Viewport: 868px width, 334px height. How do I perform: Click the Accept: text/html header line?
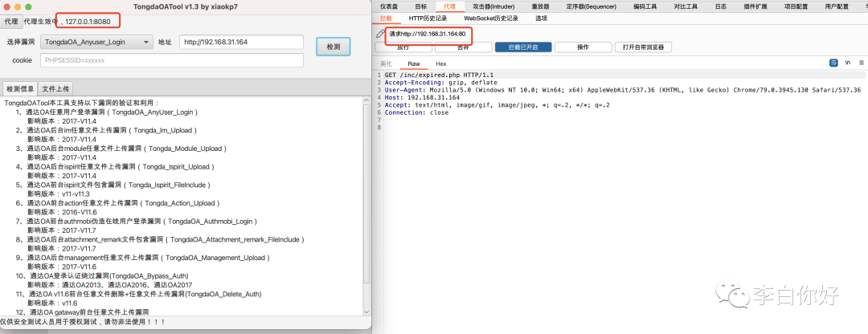click(497, 105)
